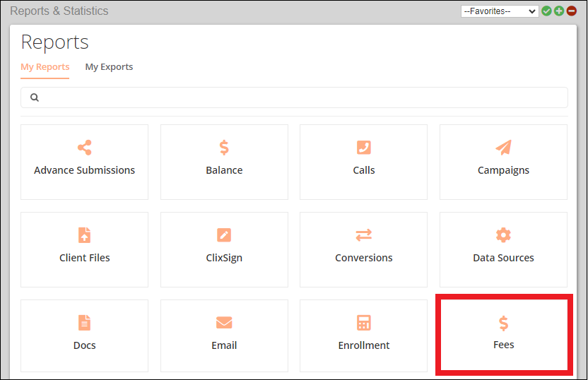Viewport: 588px width, 380px height.
Task: Click the Data Sources gear icon
Action: point(503,235)
